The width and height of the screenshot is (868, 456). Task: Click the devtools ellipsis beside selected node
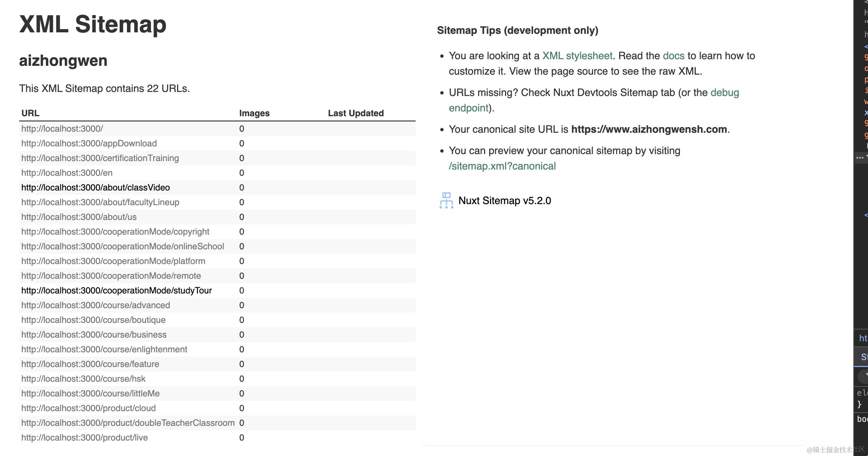[860, 158]
